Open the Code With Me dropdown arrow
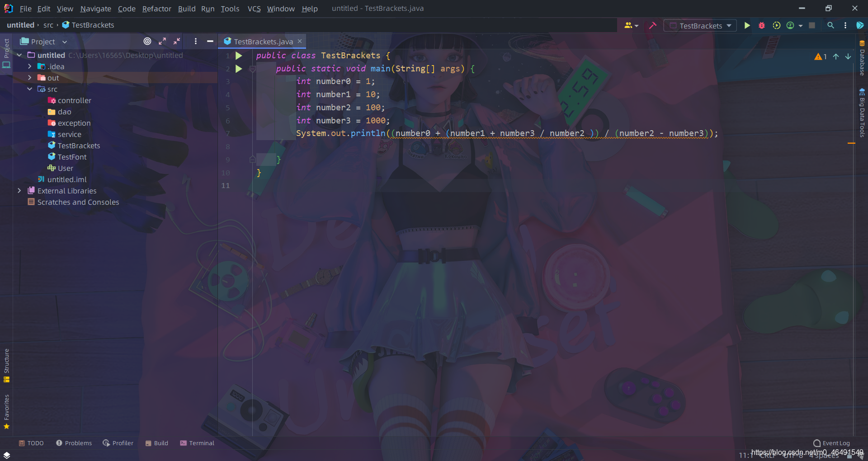The width and height of the screenshot is (868, 461). 637,26
